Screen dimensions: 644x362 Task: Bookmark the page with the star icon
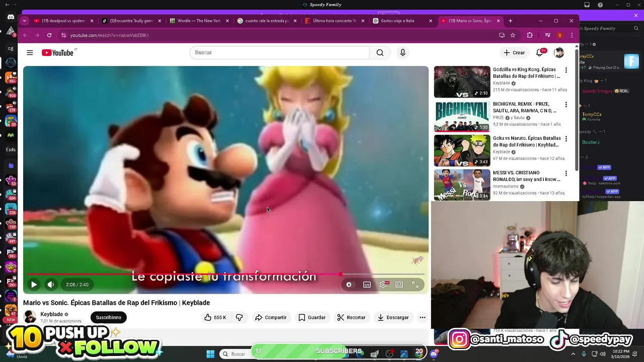(x=513, y=35)
